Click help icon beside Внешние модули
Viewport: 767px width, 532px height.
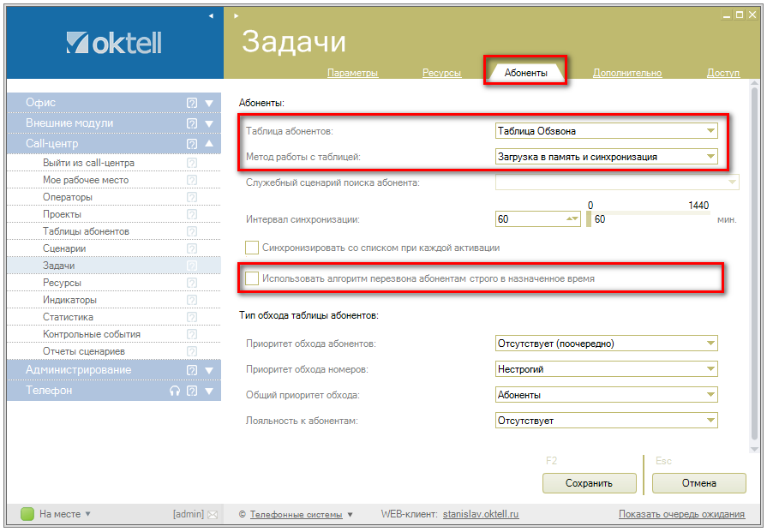tap(192, 123)
